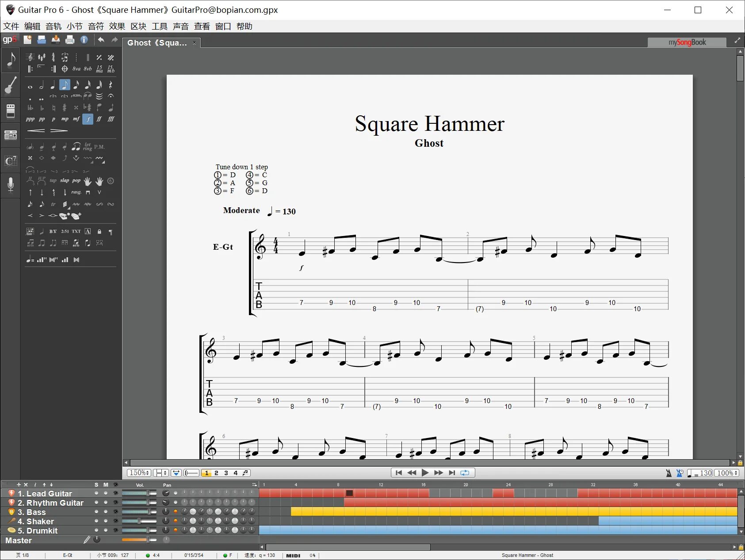Open the 编辑 (Edit) menu

click(32, 27)
